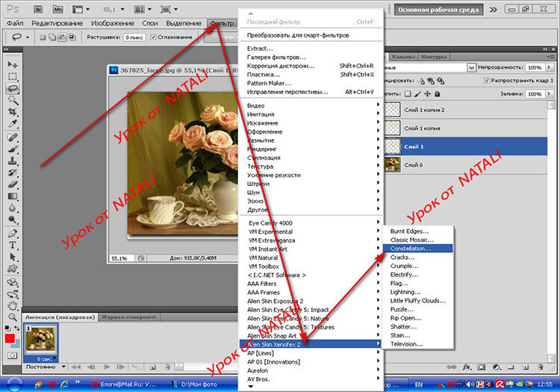Image resolution: width=560 pixels, height=392 pixels.
Task: Select the Magic Wand tool
Action: point(13,100)
